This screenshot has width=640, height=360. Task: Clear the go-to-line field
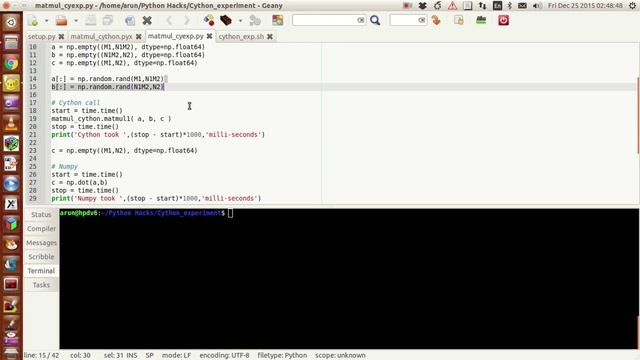click(422, 20)
